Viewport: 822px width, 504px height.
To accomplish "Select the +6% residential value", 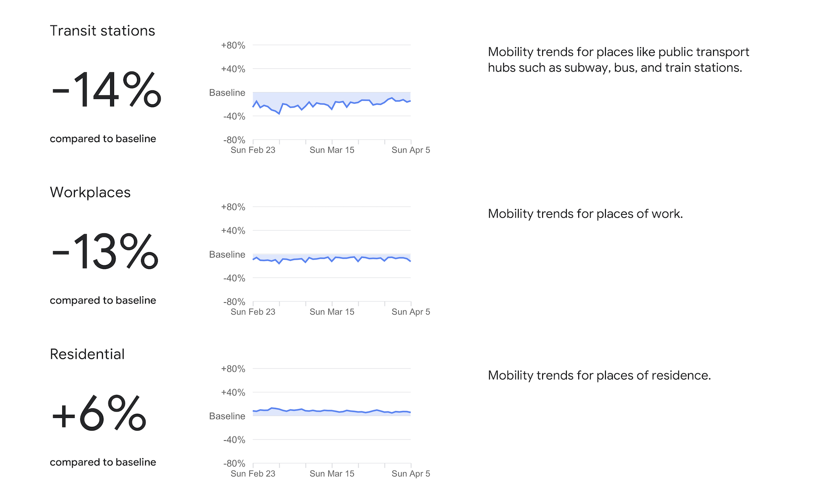I will pyautogui.click(x=99, y=413).
